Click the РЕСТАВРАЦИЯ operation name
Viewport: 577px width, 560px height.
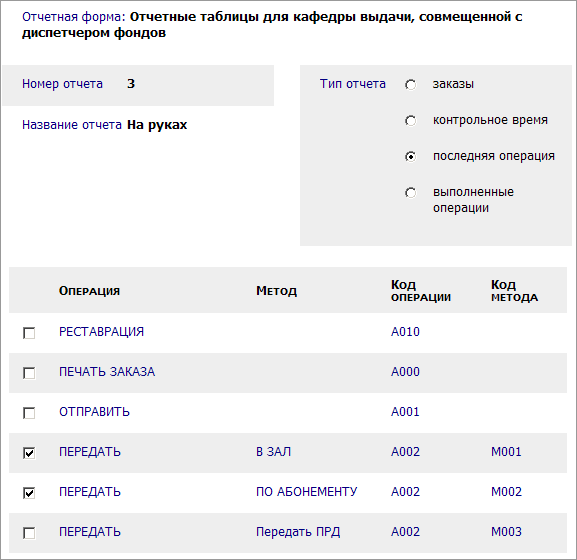tap(102, 332)
